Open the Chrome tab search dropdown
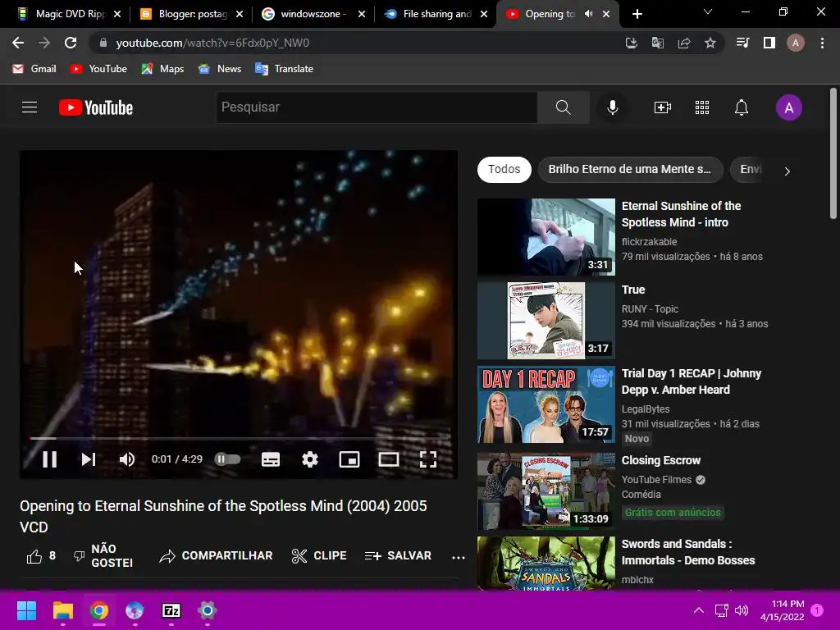Image resolution: width=840 pixels, height=630 pixels. [708, 11]
